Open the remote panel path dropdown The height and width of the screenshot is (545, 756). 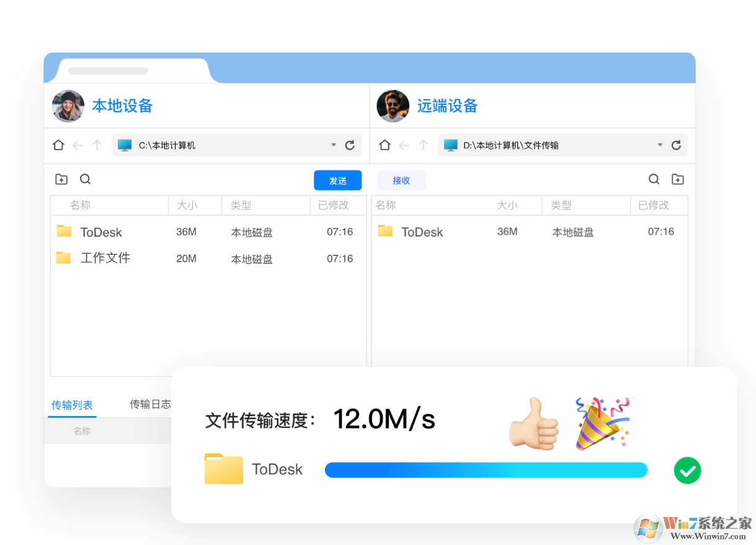[x=660, y=144]
